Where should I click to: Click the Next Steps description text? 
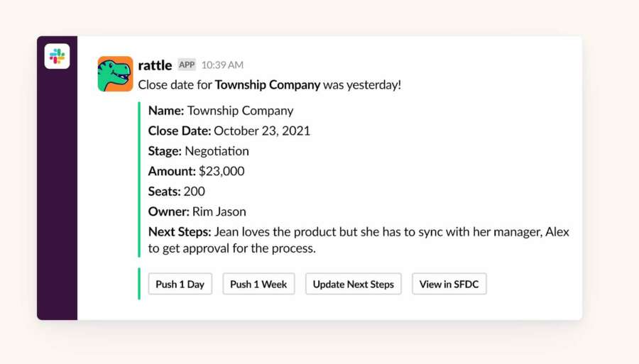click(x=358, y=240)
